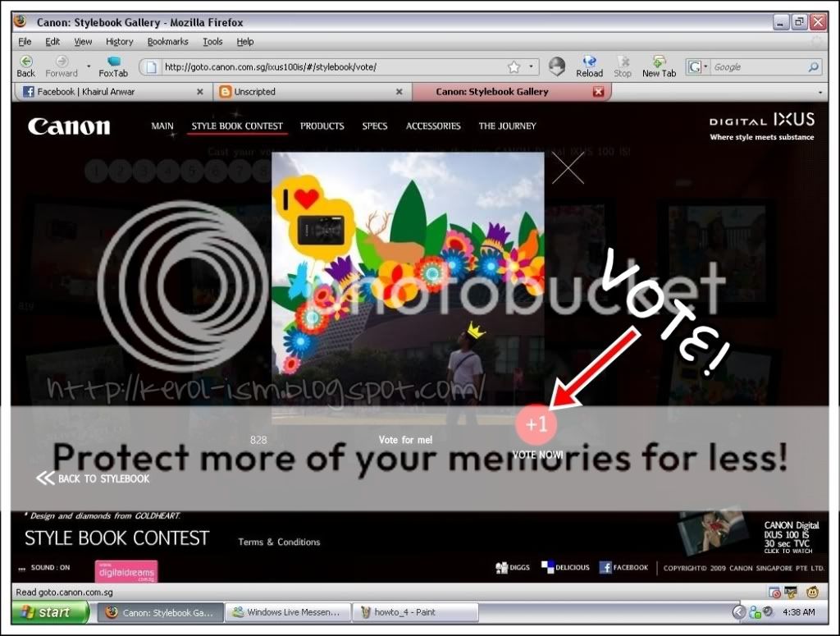Open the MAIN navigation link

coord(162,126)
